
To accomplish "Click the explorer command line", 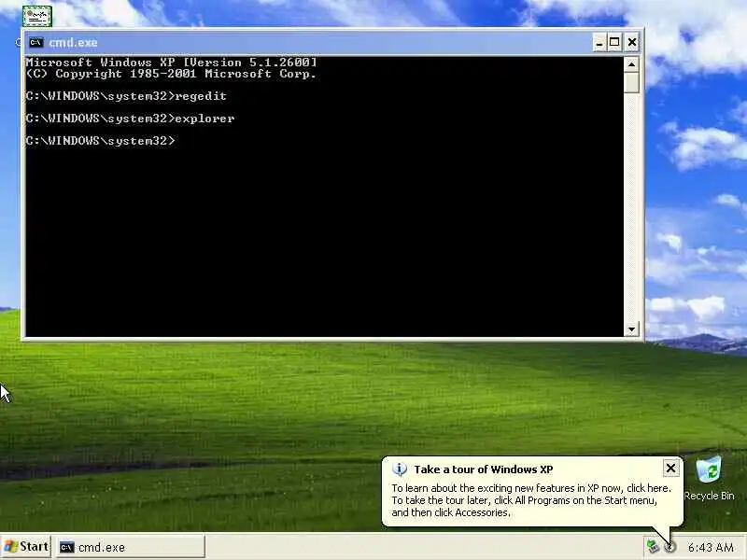I will (x=130, y=119).
